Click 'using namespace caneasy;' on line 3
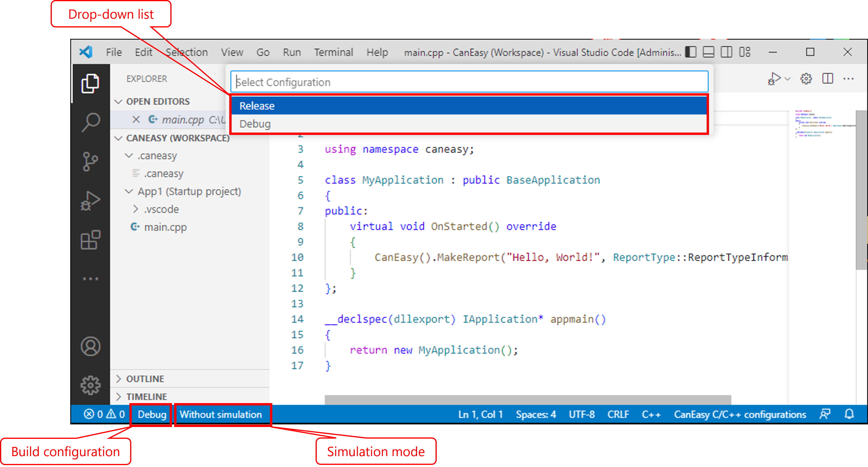The image size is (868, 467). pyautogui.click(x=399, y=149)
